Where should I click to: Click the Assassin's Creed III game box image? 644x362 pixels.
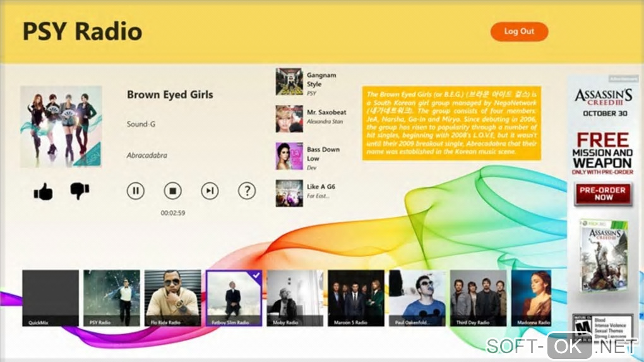(x=604, y=255)
